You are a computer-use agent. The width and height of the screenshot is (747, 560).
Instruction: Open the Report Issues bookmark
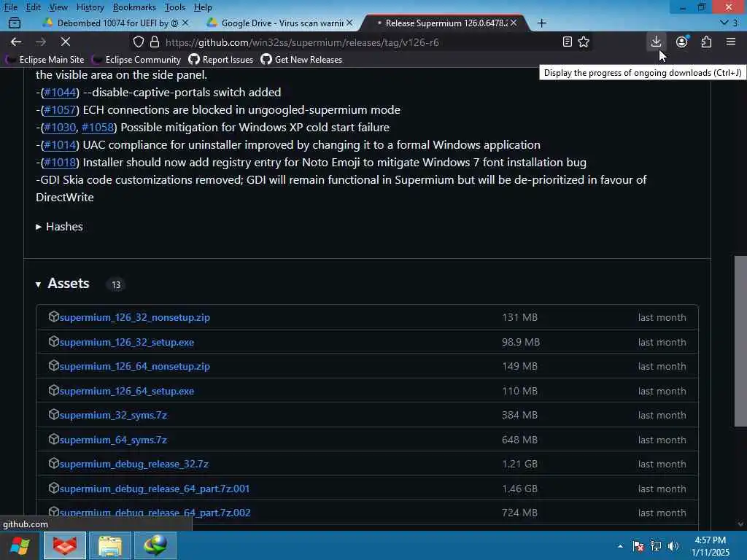pyautogui.click(x=220, y=60)
